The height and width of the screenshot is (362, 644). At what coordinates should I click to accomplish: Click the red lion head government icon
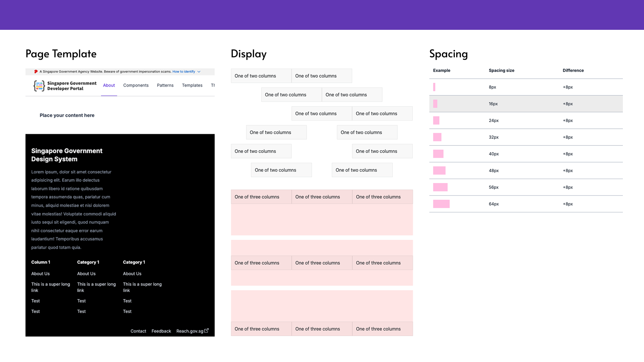(x=36, y=71)
